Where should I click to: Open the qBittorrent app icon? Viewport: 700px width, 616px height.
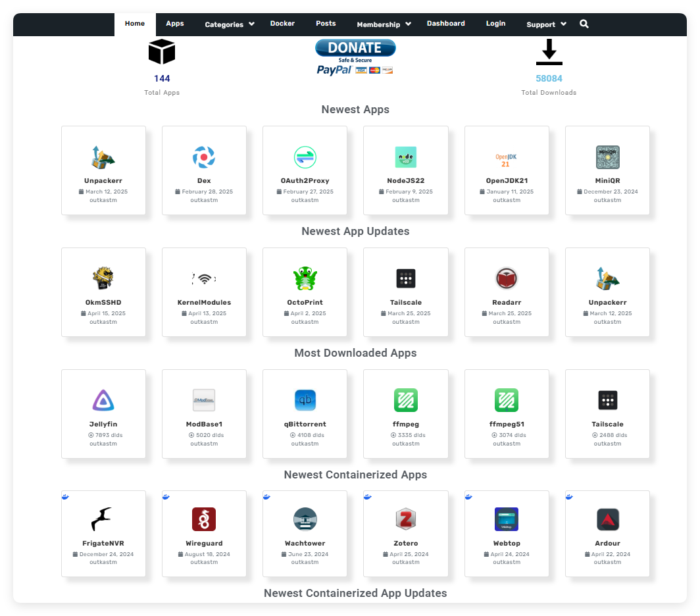pyautogui.click(x=305, y=400)
